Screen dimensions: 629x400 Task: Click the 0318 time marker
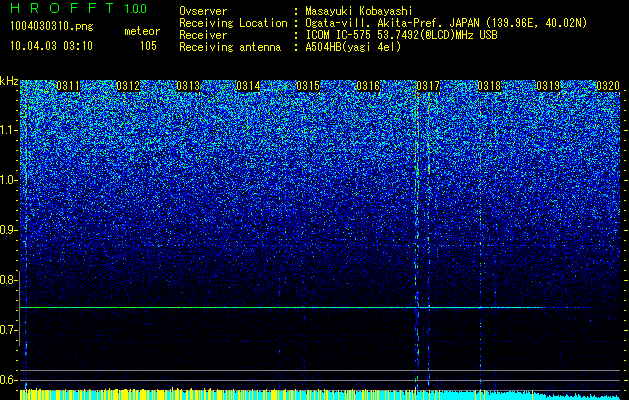point(489,86)
